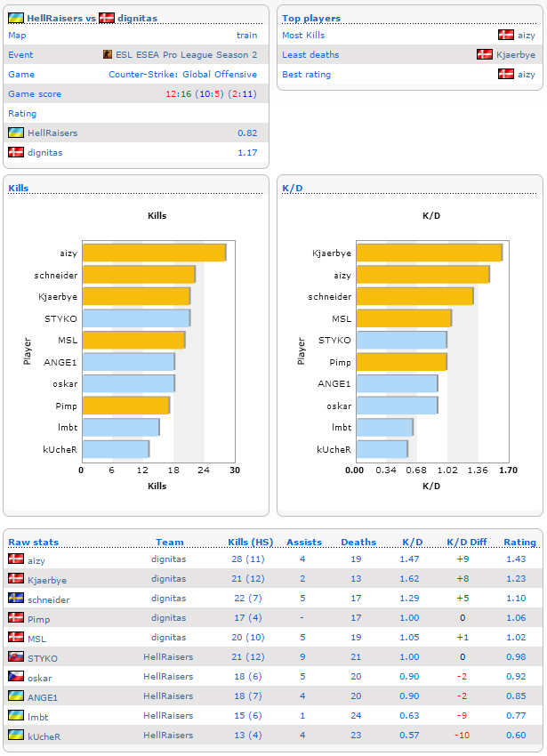Click the Top players heading

(x=311, y=19)
